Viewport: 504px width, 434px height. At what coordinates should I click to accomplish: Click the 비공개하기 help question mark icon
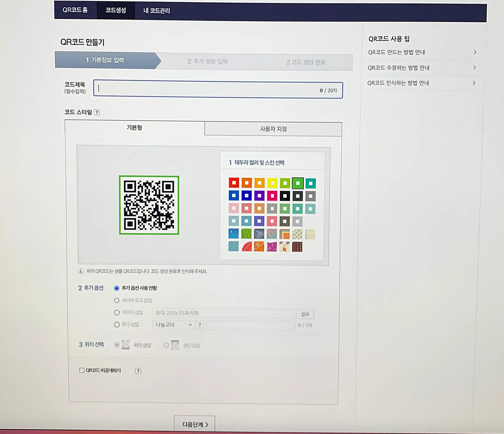point(138,371)
